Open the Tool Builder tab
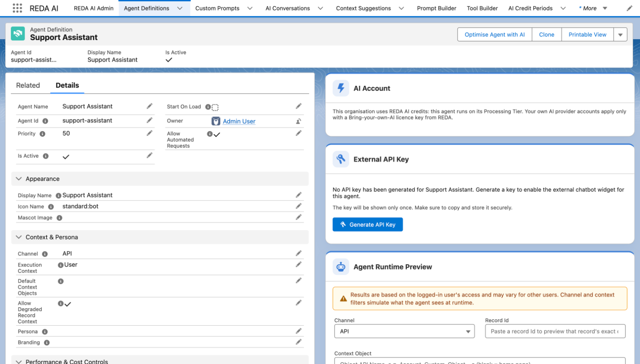This screenshot has width=640, height=364. point(482,8)
